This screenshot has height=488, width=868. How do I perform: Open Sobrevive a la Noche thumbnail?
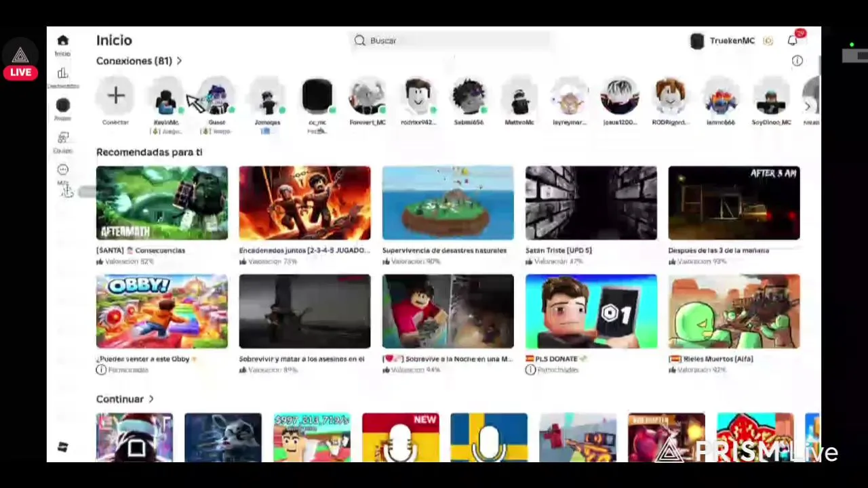click(448, 311)
